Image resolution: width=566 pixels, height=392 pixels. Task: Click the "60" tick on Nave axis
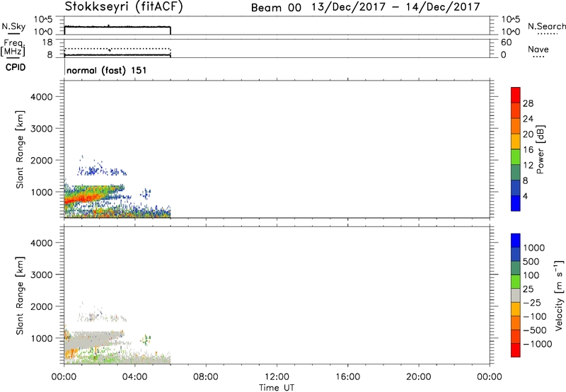point(506,42)
